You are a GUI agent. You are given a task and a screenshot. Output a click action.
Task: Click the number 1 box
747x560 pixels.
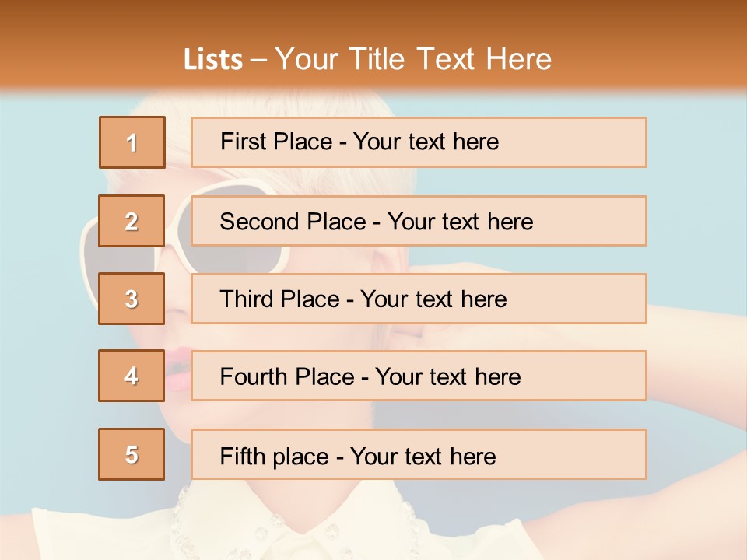(132, 142)
